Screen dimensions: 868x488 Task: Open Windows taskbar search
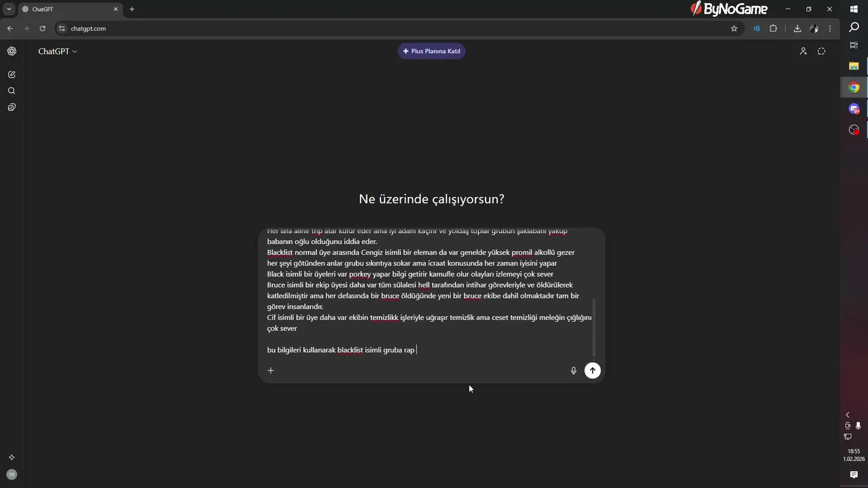[x=854, y=27]
